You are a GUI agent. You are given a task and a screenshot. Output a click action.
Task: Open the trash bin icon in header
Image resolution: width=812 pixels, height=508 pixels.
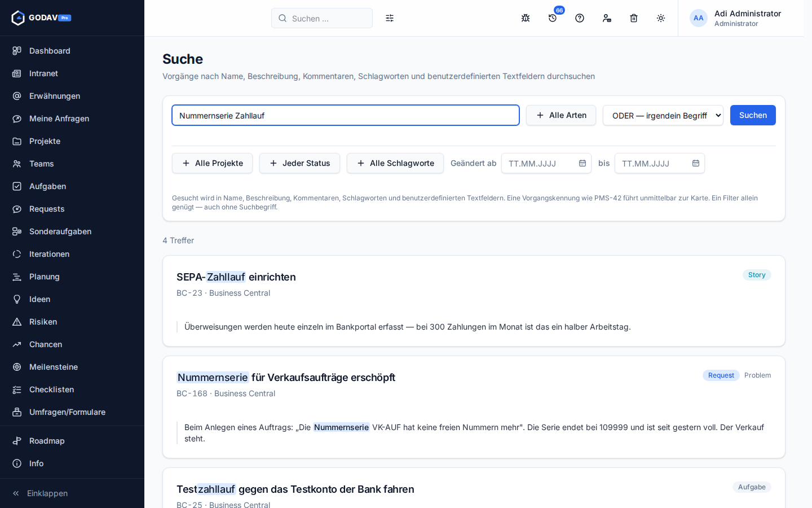pyautogui.click(x=634, y=18)
